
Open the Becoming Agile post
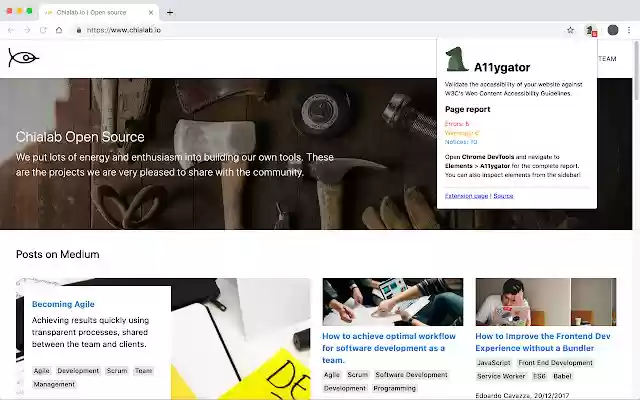(63, 304)
